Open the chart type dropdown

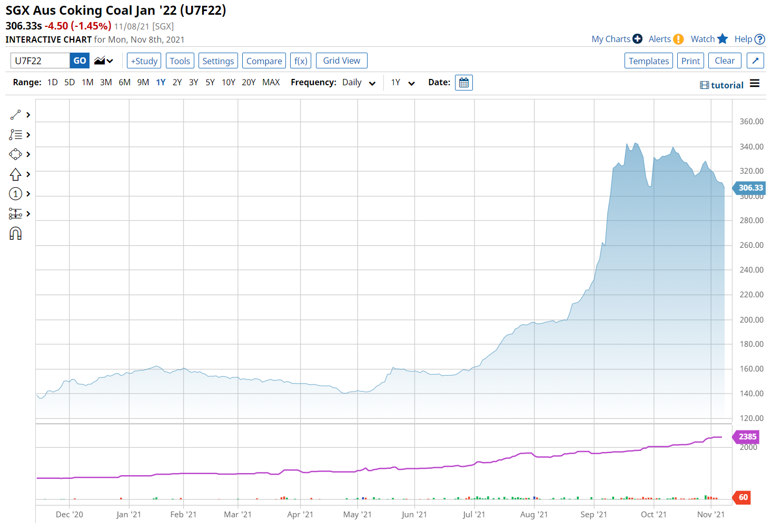104,61
